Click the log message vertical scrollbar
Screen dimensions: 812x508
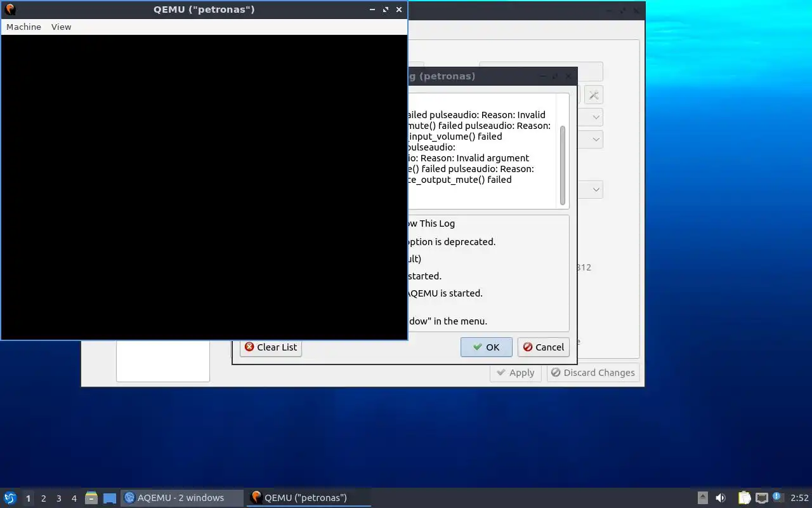click(562, 164)
